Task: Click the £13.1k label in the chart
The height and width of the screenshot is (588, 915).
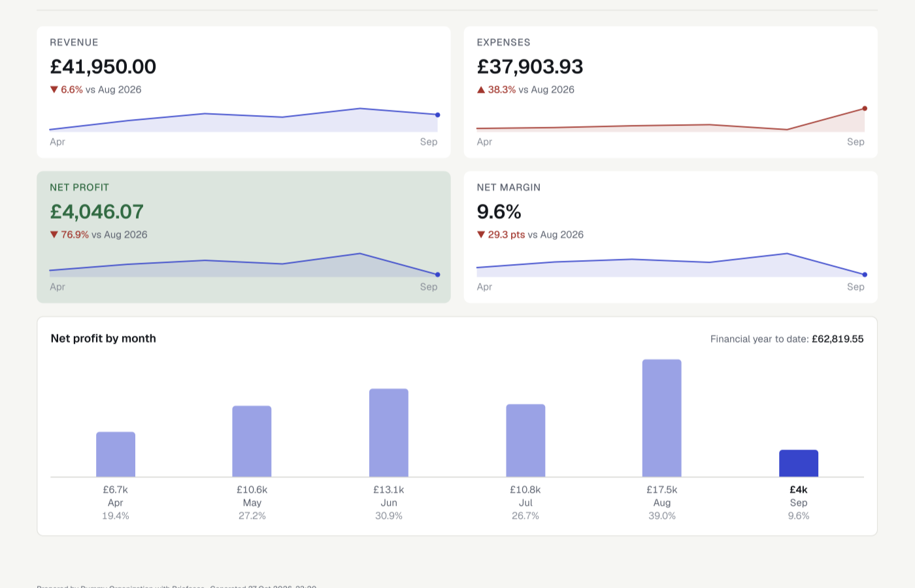Action: pyautogui.click(x=389, y=489)
